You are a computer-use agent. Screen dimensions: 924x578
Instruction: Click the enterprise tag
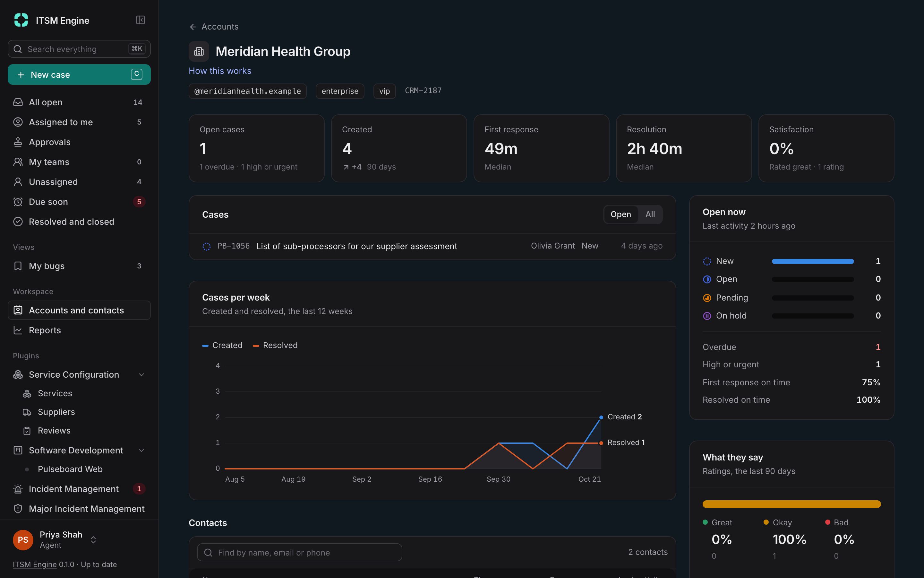click(340, 91)
